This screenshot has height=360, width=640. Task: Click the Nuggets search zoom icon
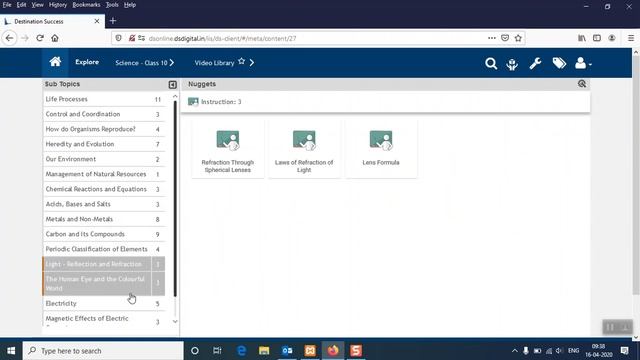tap(582, 84)
